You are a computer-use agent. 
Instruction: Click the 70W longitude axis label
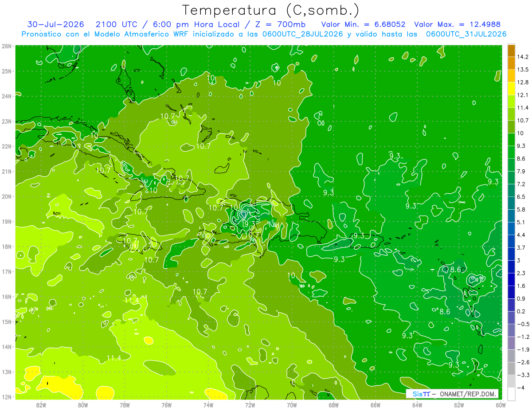pyautogui.click(x=292, y=405)
